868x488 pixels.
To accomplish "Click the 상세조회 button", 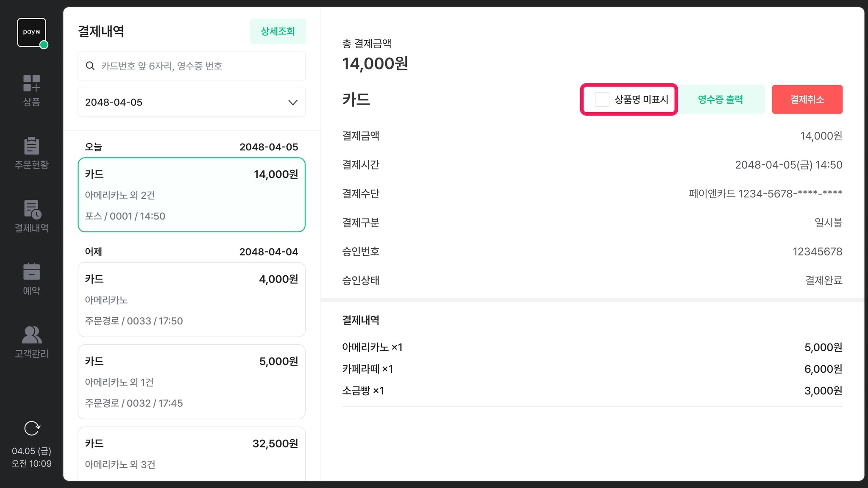I will point(278,31).
